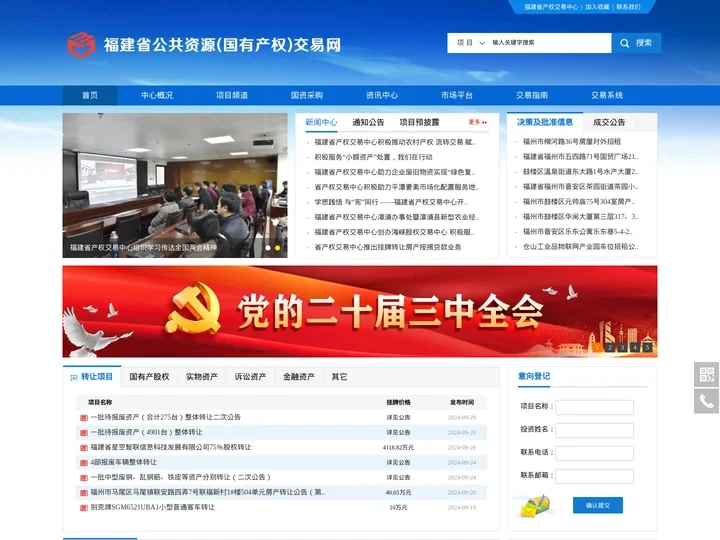Switch to 决策及批准信息 tab
The height and width of the screenshot is (540, 720).
click(545, 122)
